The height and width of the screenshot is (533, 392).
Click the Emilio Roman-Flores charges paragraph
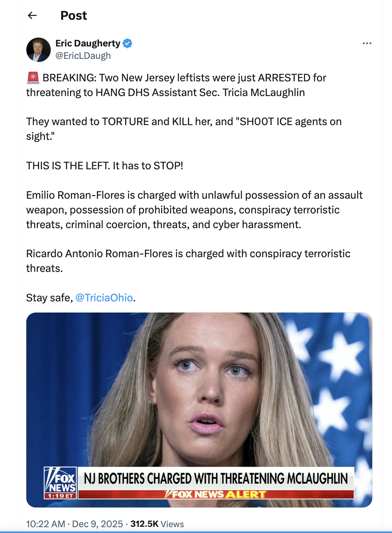point(194,210)
